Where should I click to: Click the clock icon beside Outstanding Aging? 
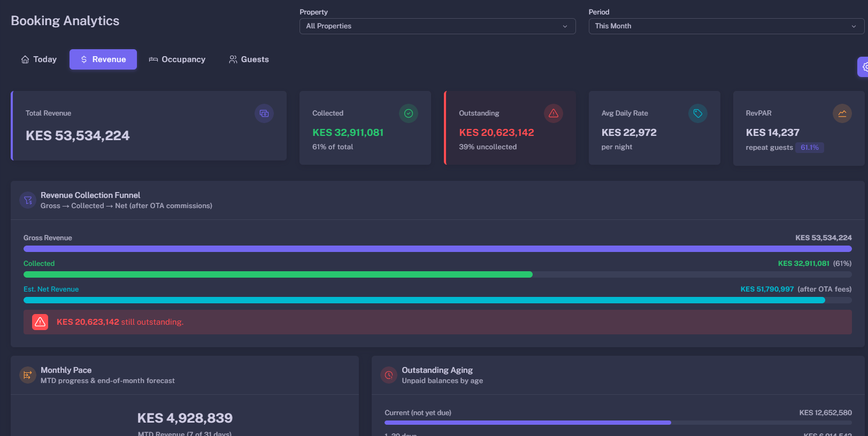[x=389, y=375]
